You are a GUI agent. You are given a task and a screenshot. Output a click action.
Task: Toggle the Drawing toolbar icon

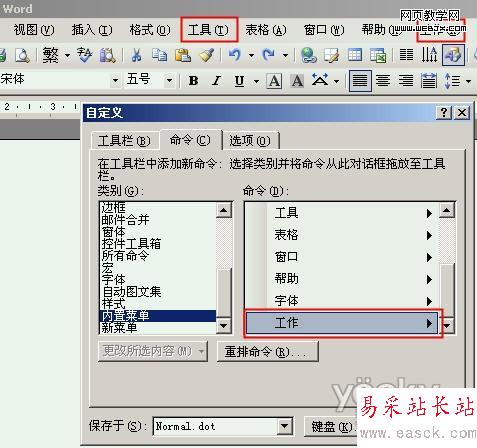point(453,55)
